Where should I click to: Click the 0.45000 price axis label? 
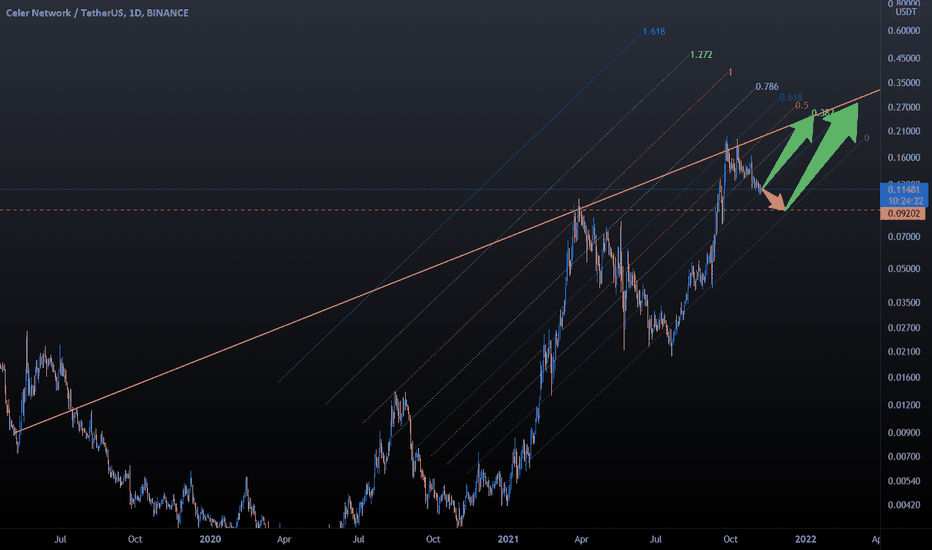(x=903, y=58)
